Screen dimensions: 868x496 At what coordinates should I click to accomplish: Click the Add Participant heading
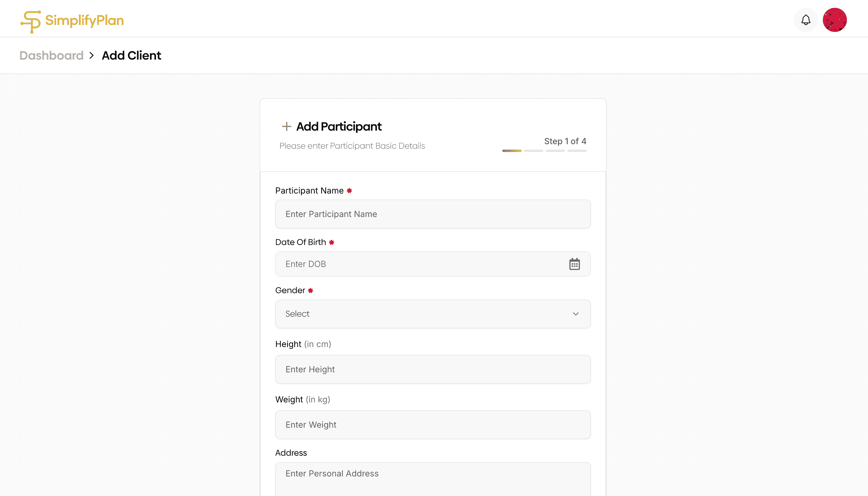click(x=339, y=126)
